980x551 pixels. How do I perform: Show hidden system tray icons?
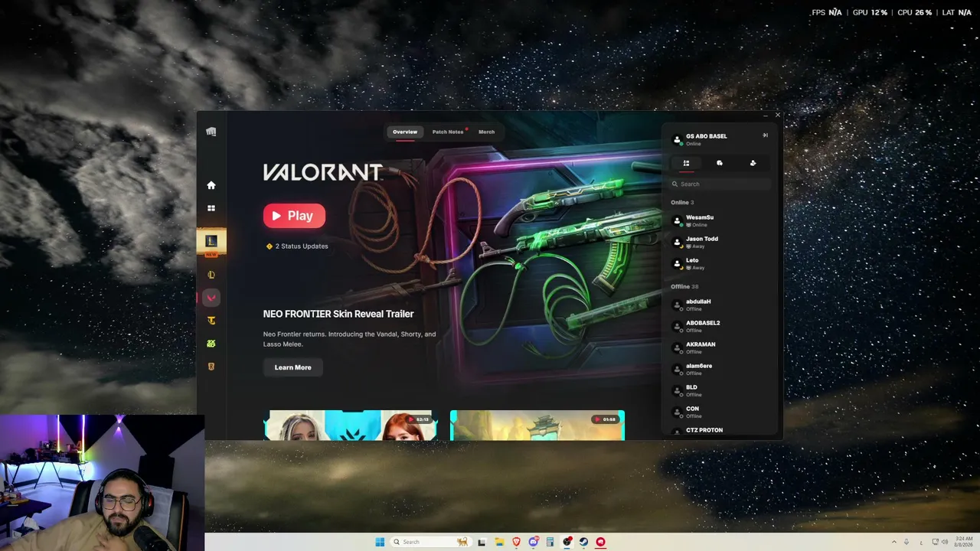(x=893, y=542)
